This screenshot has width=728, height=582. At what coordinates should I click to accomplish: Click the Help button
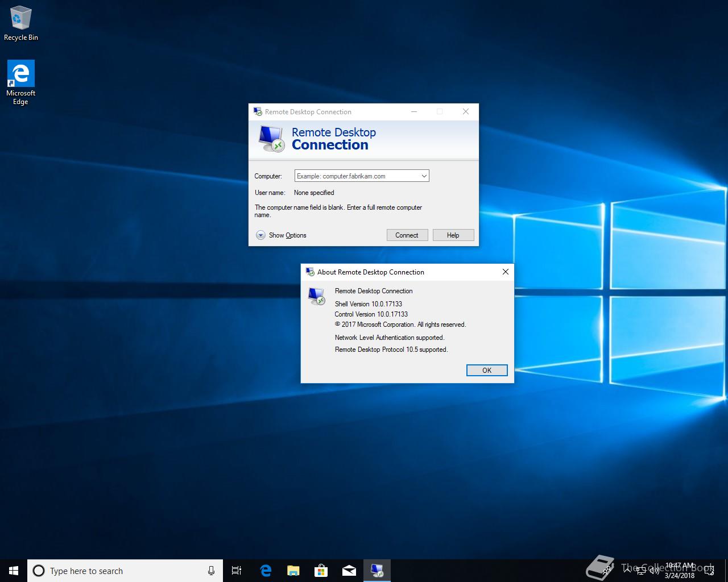[453, 235]
